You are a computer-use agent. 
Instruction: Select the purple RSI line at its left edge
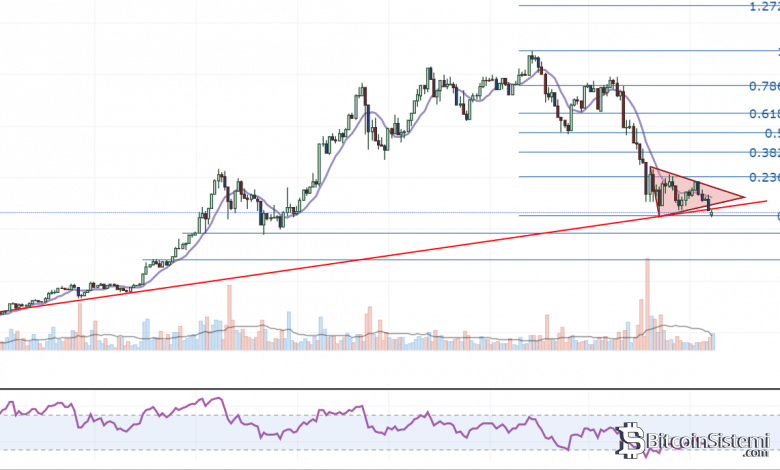pos(3,404)
